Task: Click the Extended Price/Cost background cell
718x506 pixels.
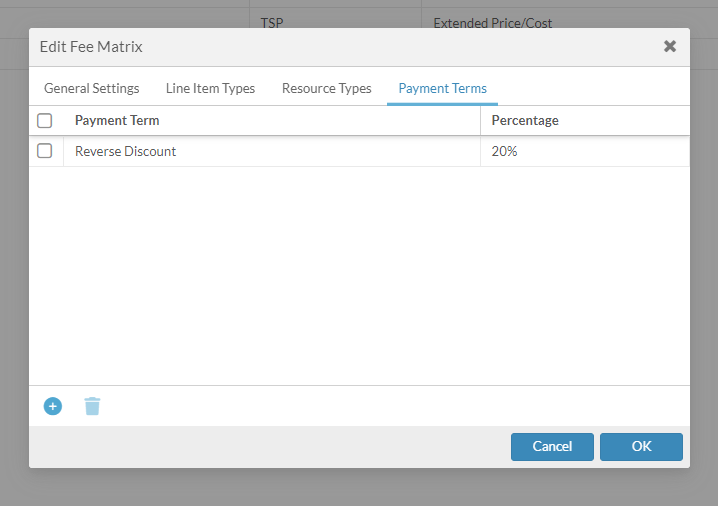Action: coord(493,23)
